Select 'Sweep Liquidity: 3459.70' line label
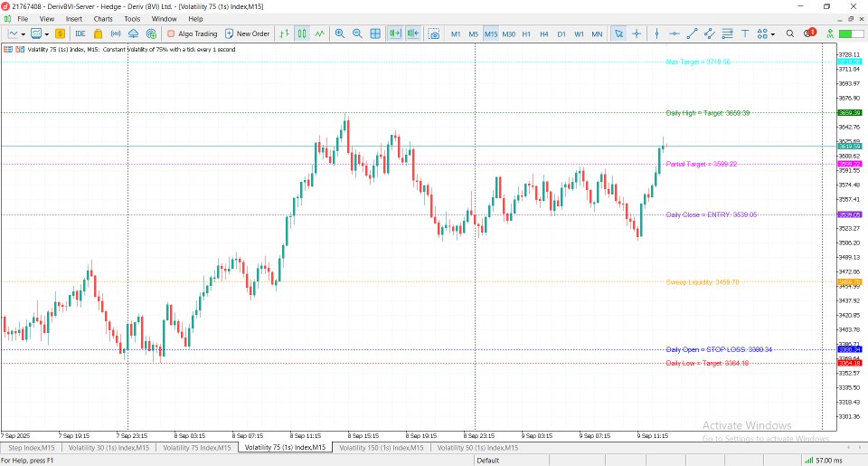Viewport: 868px width, 466px height. (x=702, y=282)
